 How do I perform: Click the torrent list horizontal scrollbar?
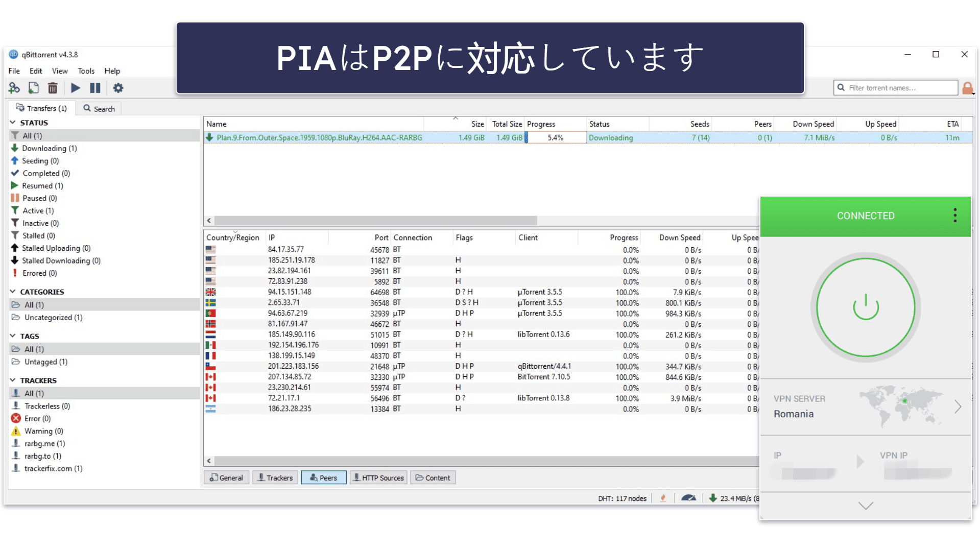tap(376, 221)
